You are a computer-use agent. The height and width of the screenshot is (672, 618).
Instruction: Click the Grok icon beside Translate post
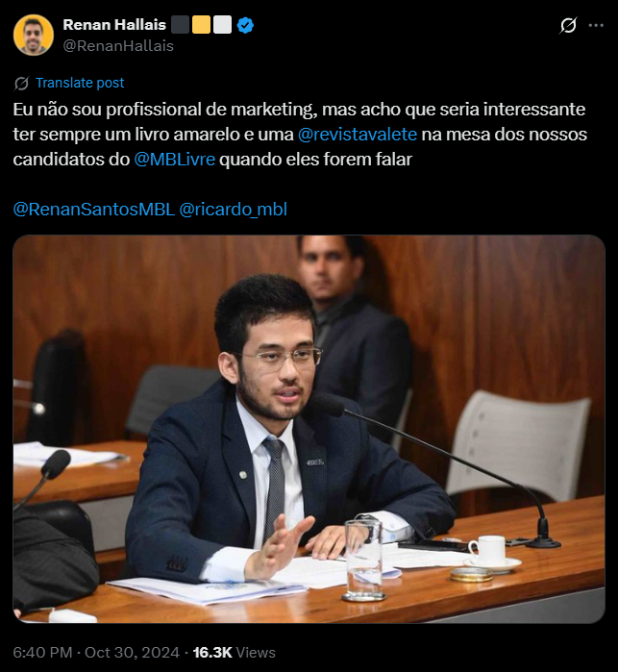[x=21, y=83]
